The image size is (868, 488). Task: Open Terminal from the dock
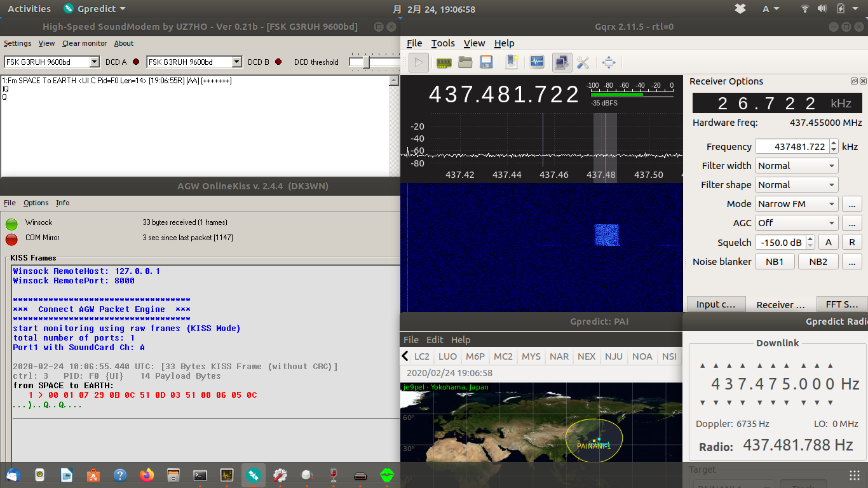coord(200,475)
